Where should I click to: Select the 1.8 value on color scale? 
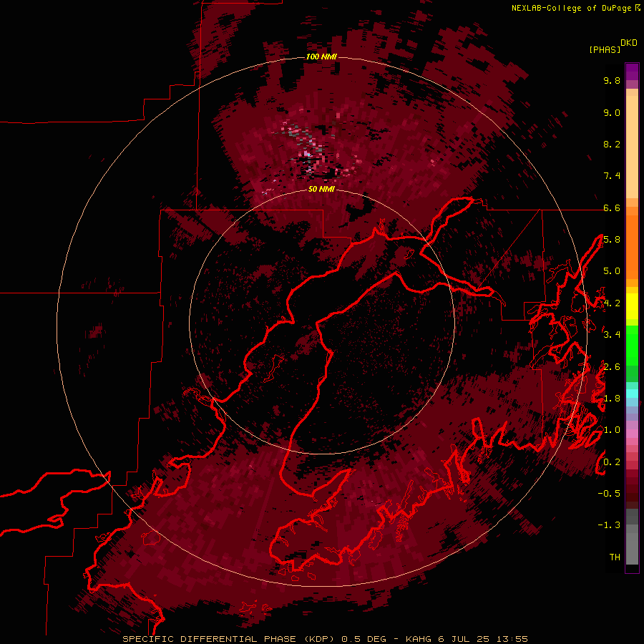tap(612, 399)
